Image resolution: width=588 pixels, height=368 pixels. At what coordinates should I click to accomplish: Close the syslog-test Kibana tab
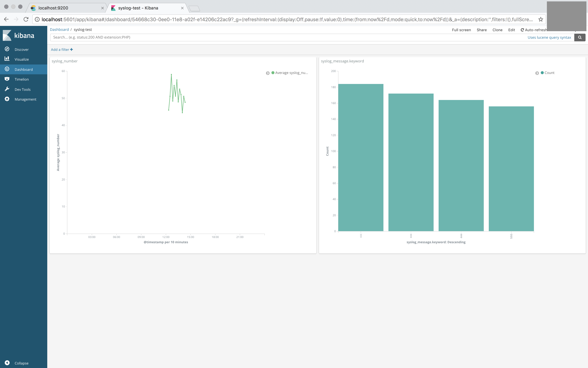point(182,8)
